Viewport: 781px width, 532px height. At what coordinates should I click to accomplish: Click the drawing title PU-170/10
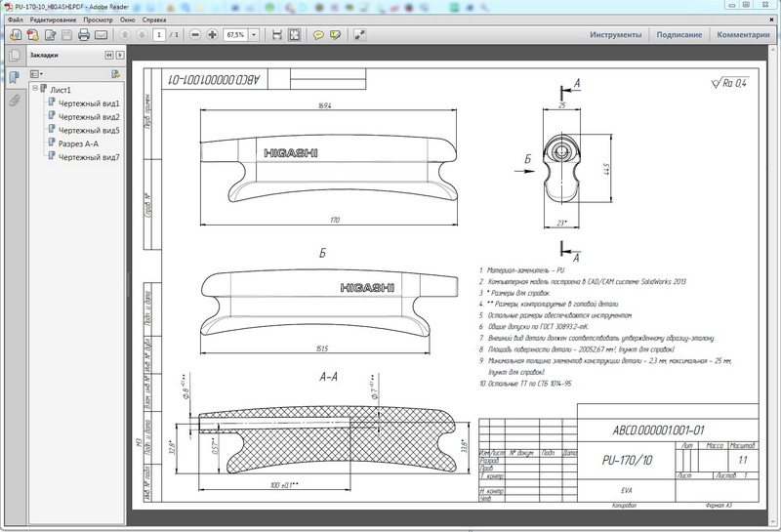point(627,460)
